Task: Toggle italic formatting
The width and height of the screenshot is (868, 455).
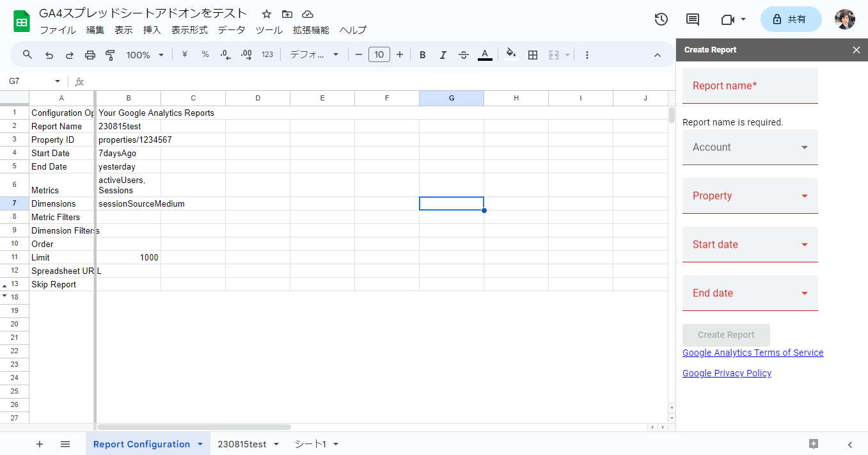Action: click(x=443, y=55)
